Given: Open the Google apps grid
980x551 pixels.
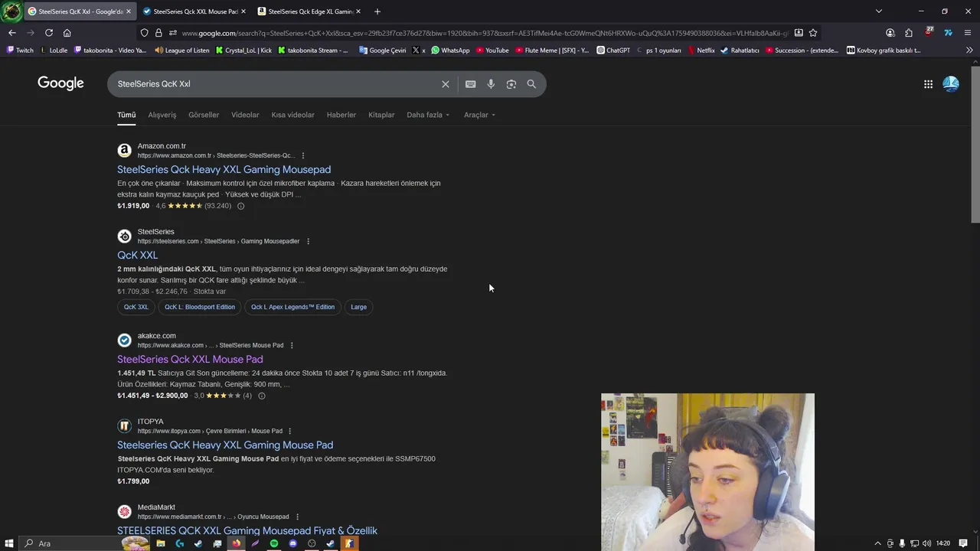Looking at the screenshot, I should tap(928, 84).
